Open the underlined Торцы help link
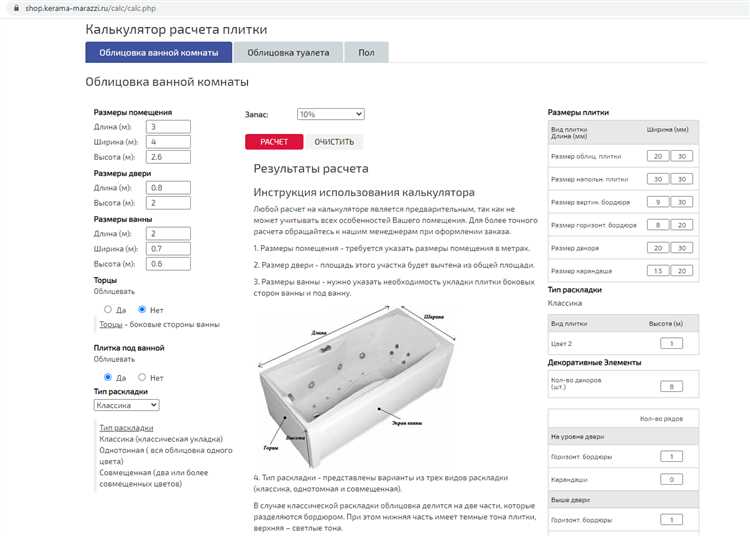Image resolution: width=750 pixels, height=536 pixels. 110,325
